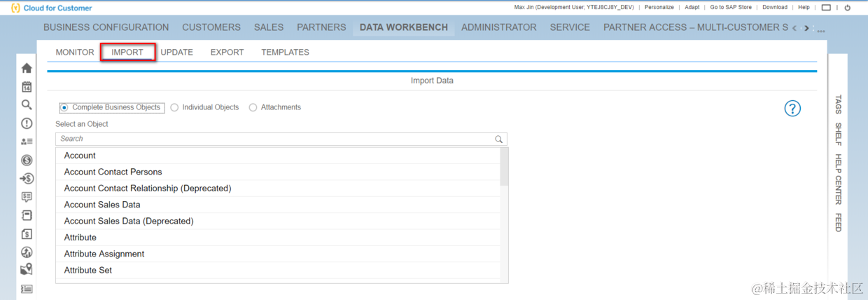Select Account Sales Data (Deprecated)
The height and width of the screenshot is (300, 868).
point(278,221)
